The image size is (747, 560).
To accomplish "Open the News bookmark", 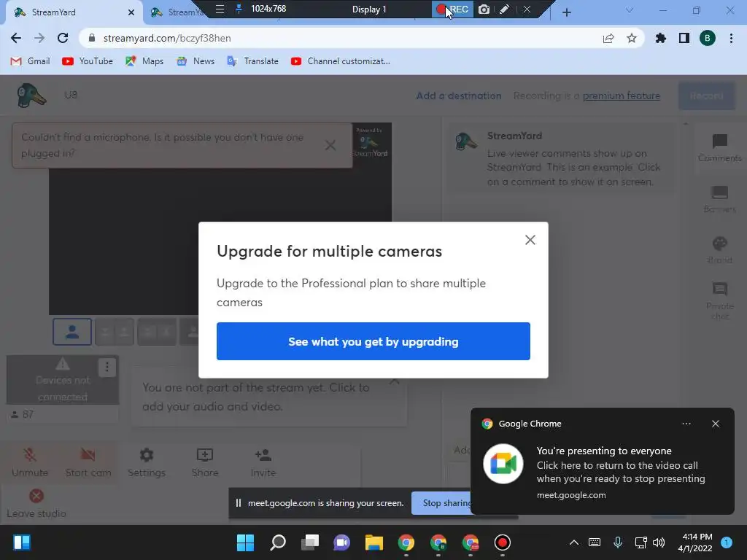I will pos(196,61).
